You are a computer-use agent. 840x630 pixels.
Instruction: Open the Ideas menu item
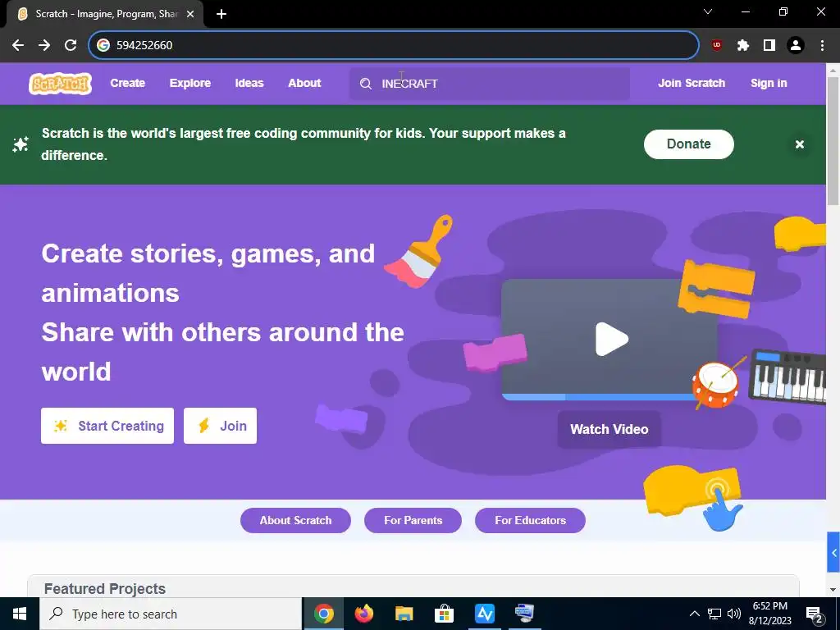coord(249,83)
